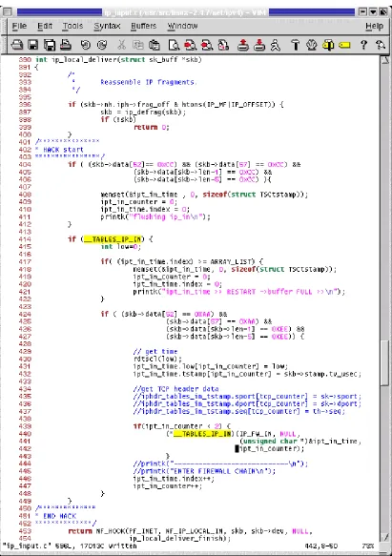Screen dimensions: 392x556
Task: Click the ARRAY_LIST condition on line 417
Action: tap(181, 261)
